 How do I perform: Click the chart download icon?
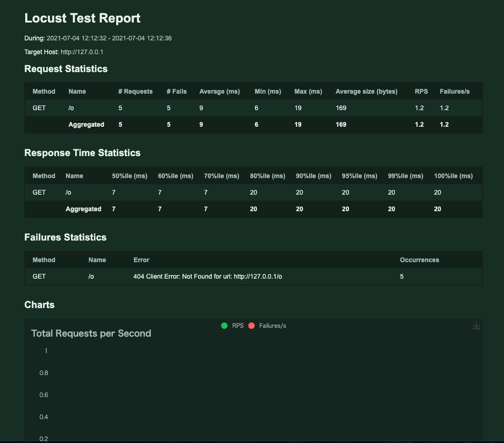click(476, 326)
